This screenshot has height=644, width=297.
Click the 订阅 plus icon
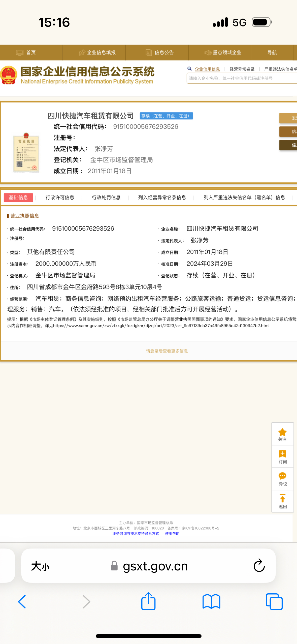[282, 454]
